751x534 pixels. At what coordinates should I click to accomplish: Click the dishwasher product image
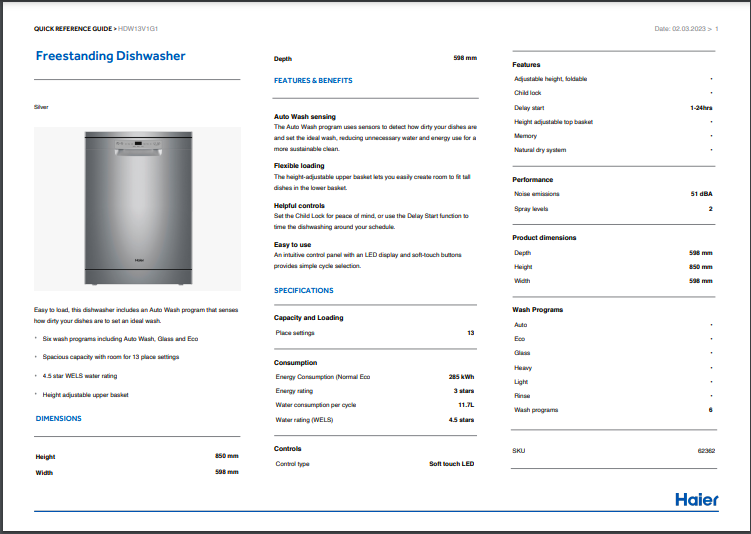click(137, 210)
